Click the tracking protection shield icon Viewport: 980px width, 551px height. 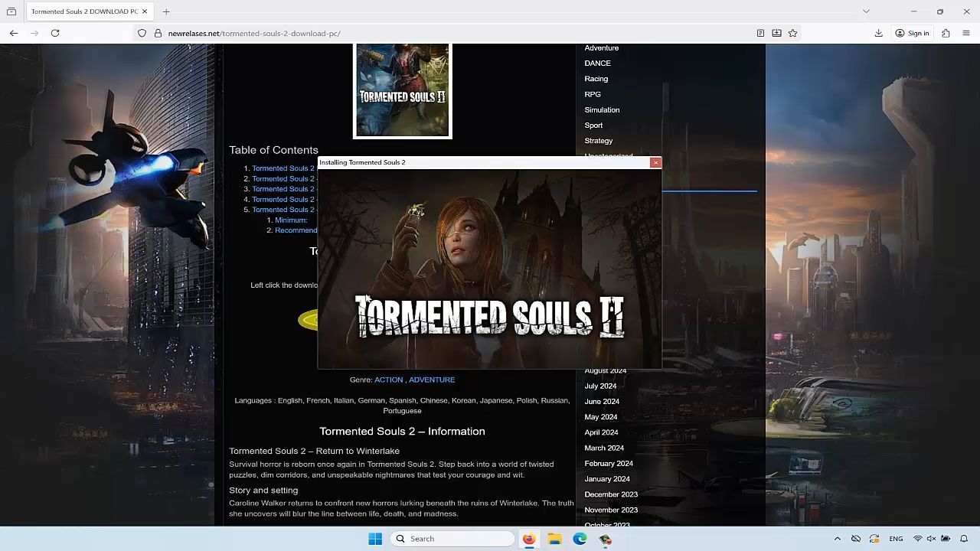tap(142, 33)
